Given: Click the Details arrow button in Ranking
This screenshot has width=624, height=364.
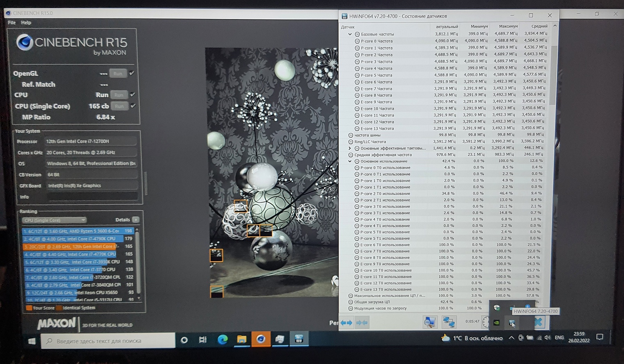Looking at the screenshot, I should pos(136,220).
